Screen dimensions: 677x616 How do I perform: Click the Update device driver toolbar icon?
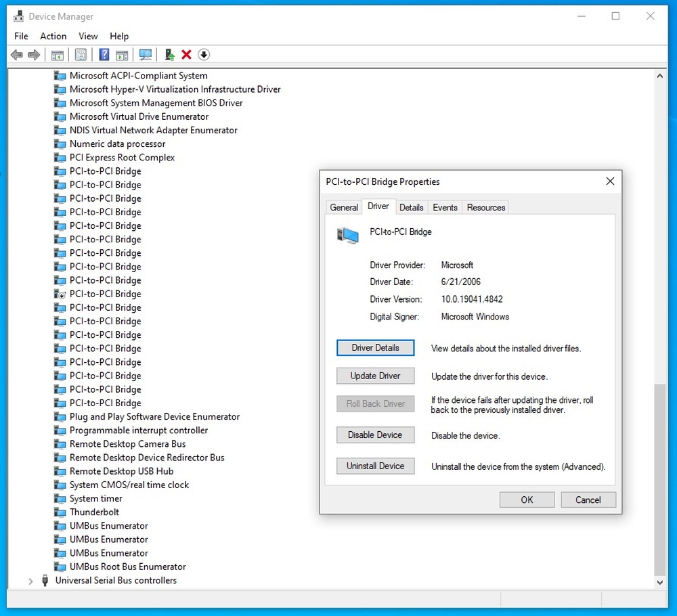pos(170,55)
